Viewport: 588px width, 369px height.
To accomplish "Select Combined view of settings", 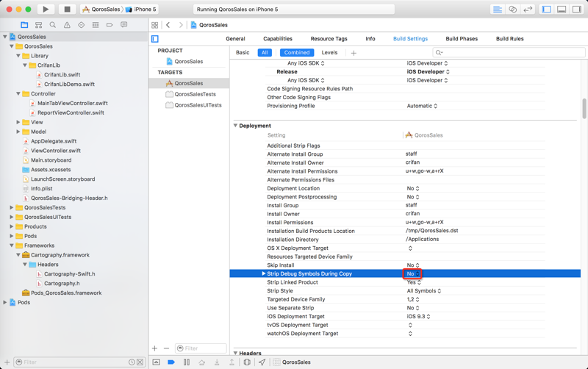I will point(297,52).
